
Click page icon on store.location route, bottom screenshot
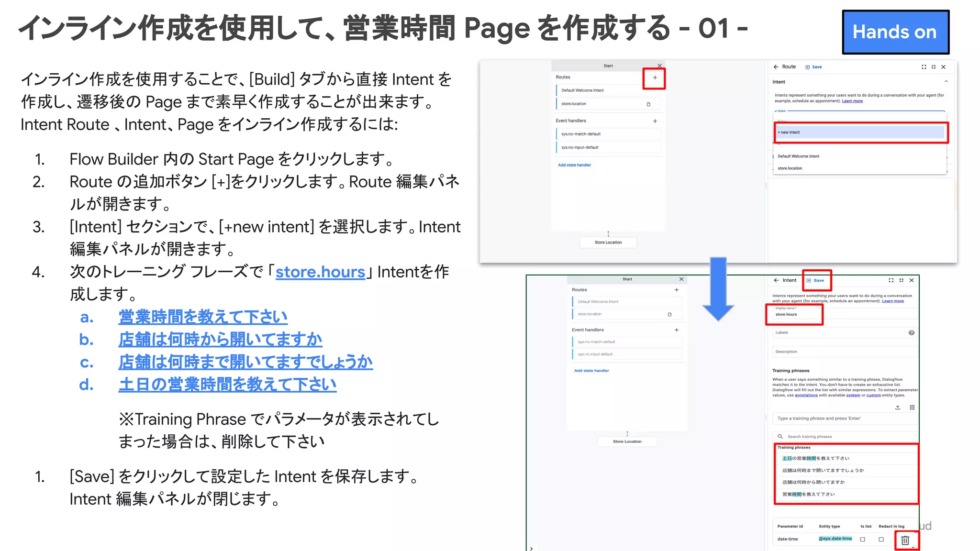[669, 314]
